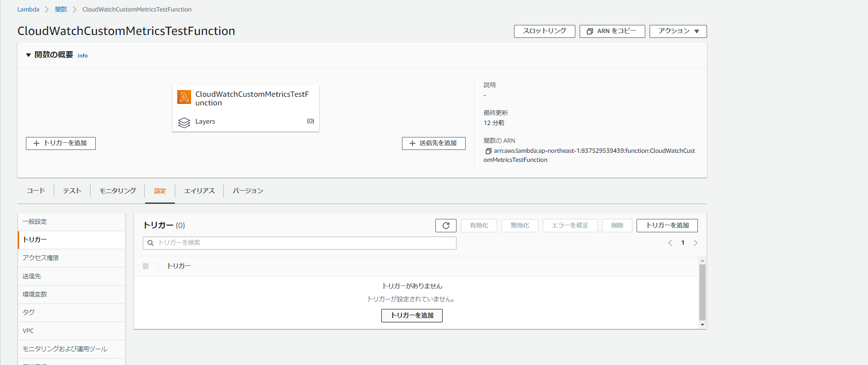
Task: Click the function ARN text
Action: tap(589, 155)
